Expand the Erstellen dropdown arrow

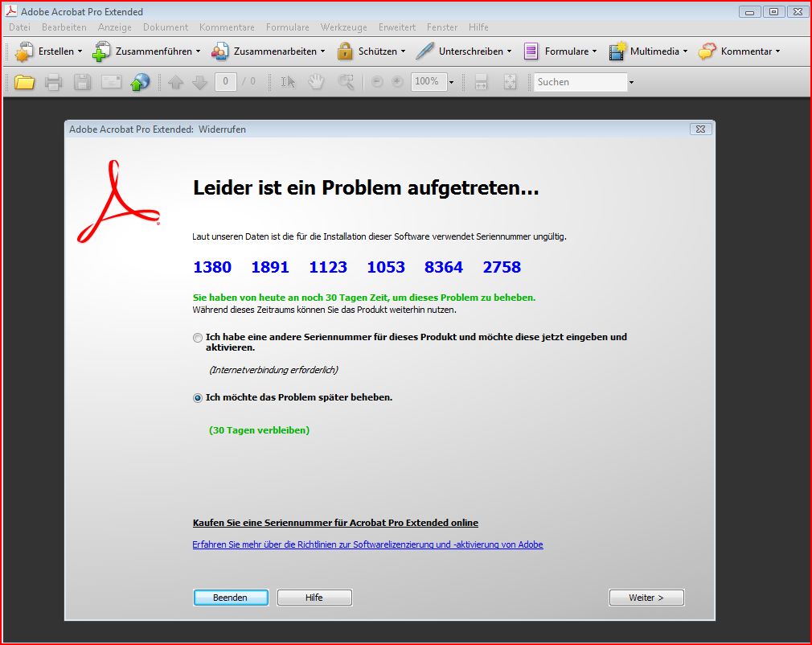click(x=80, y=51)
